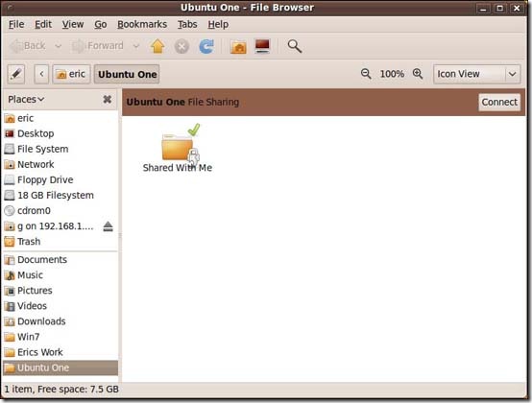
Task: Eject the 192.168.1 network share
Action: [108, 226]
